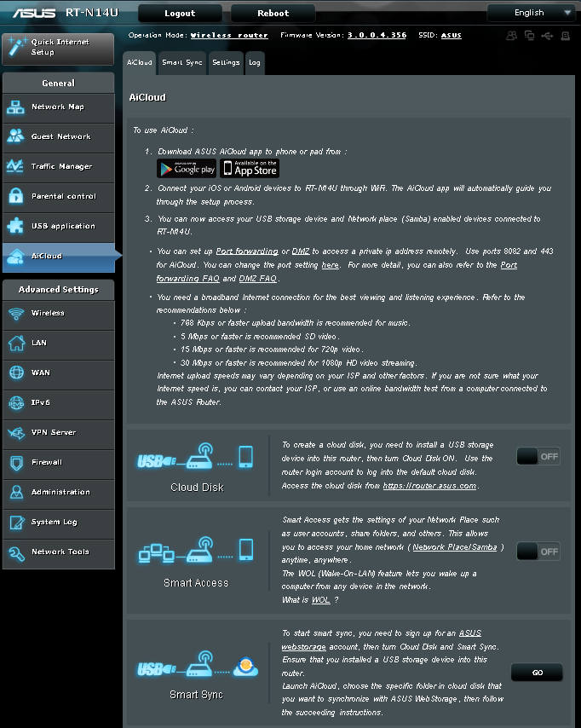581x728 pixels.
Task: Open the Parental control menu item
Action: coord(59,196)
